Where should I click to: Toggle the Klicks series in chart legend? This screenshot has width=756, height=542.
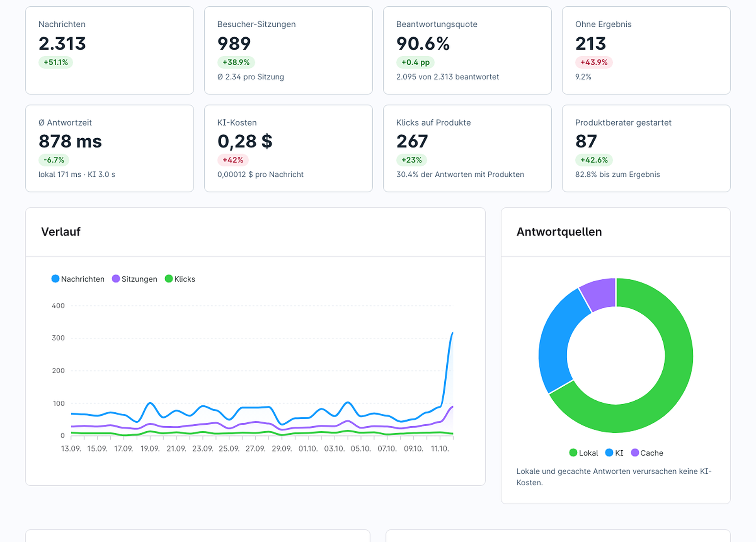180,279
